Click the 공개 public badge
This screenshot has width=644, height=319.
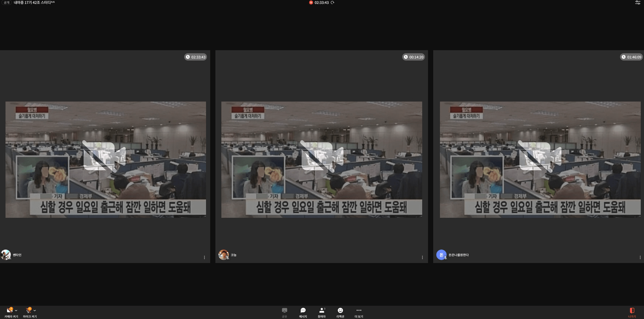[7, 3]
